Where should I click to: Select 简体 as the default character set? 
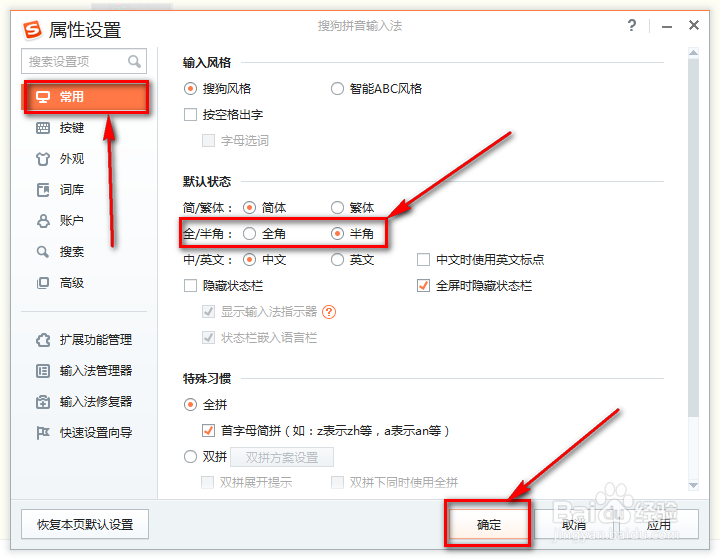tap(249, 208)
